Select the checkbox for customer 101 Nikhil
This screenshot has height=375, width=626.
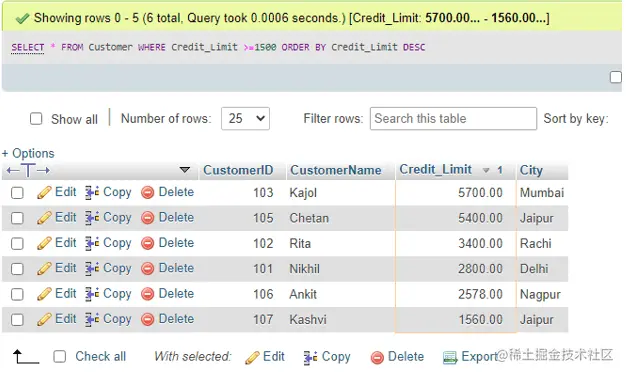[17, 269]
